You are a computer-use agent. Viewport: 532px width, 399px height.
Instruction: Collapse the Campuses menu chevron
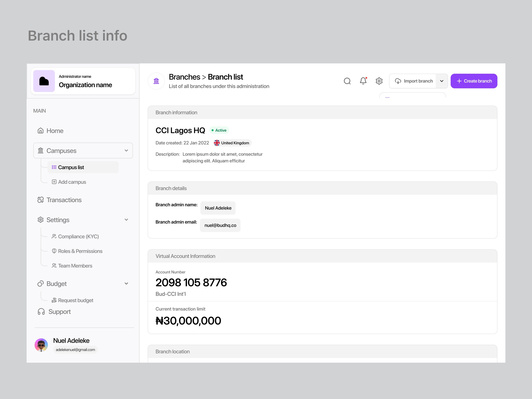[126, 151]
